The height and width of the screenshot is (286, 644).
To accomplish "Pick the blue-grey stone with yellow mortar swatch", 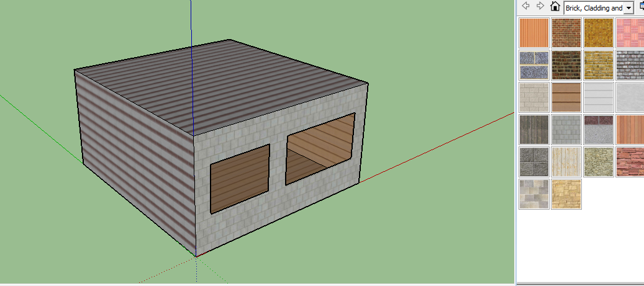I will pyautogui.click(x=534, y=65).
